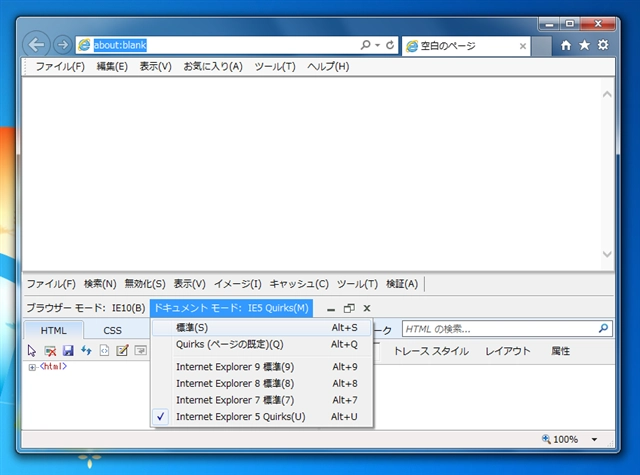
Task: Open the Home page icon
Action: [x=566, y=45]
